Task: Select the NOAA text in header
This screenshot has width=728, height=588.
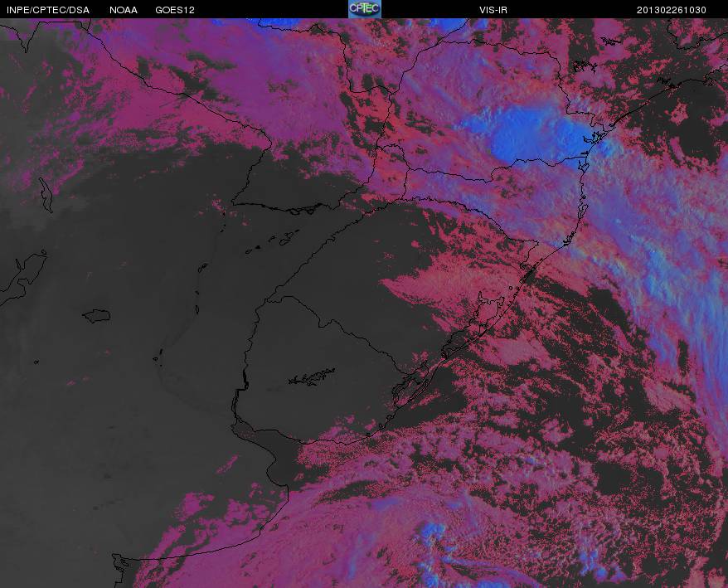Action: coord(124,10)
